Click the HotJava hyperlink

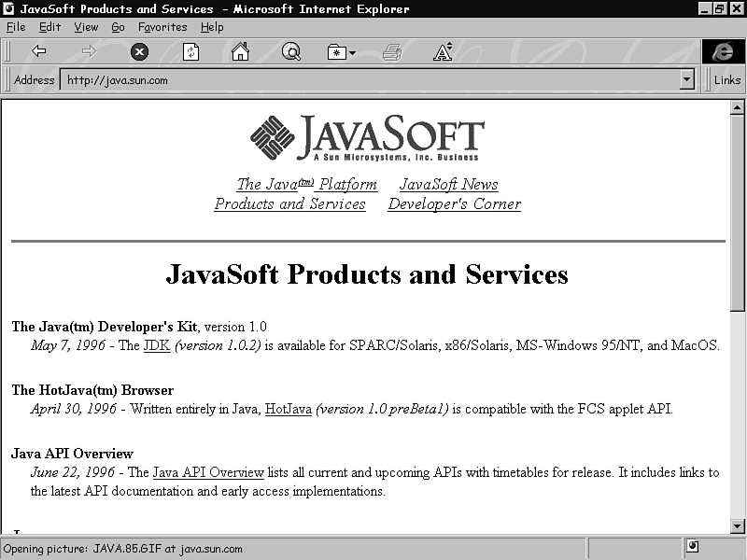coord(289,409)
